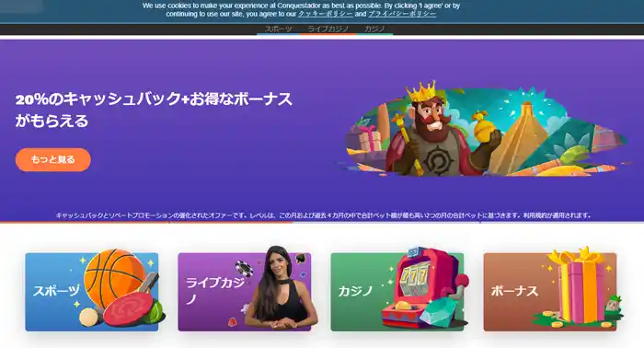Click the 20%のキャッシュバック headline text
Screen dimensions: 644x348
(154, 110)
